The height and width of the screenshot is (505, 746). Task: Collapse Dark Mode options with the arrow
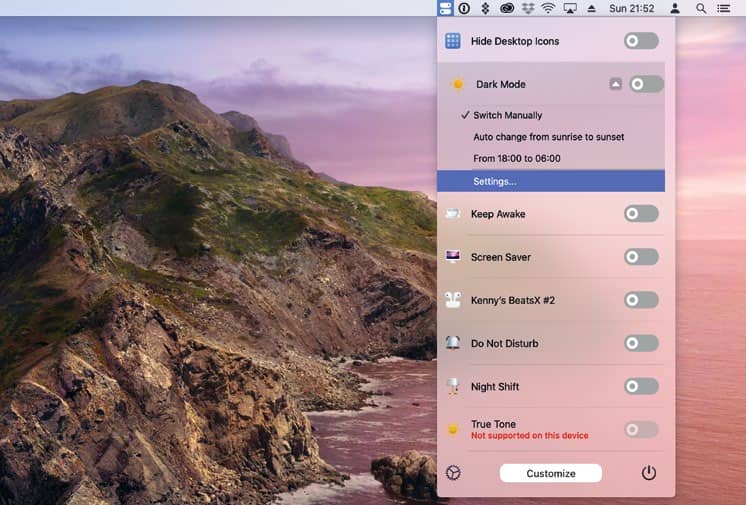(615, 84)
